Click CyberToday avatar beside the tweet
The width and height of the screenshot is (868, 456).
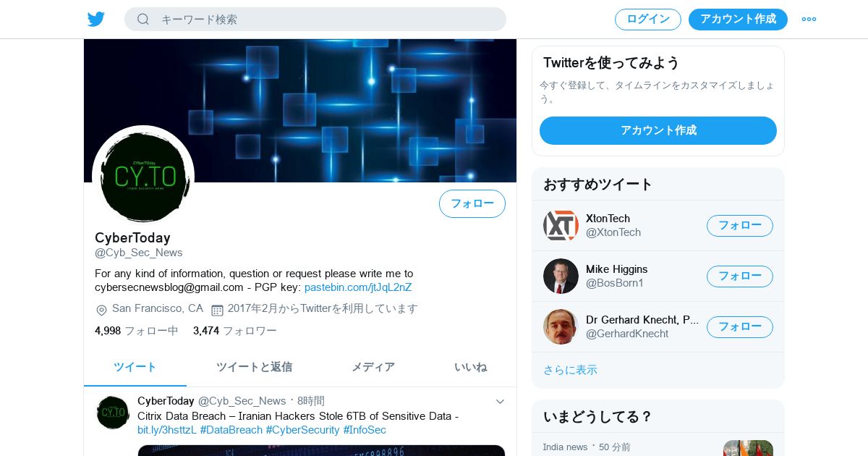pyautogui.click(x=113, y=412)
